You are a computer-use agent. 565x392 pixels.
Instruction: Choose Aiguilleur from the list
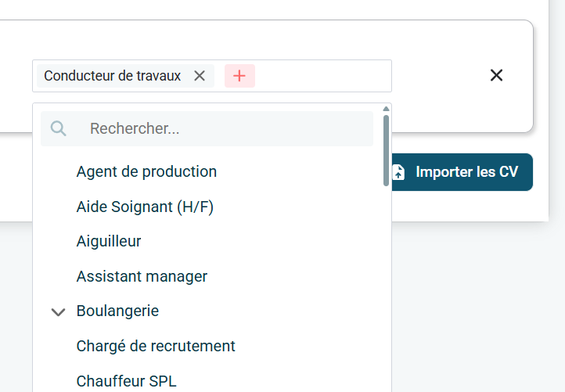109,241
